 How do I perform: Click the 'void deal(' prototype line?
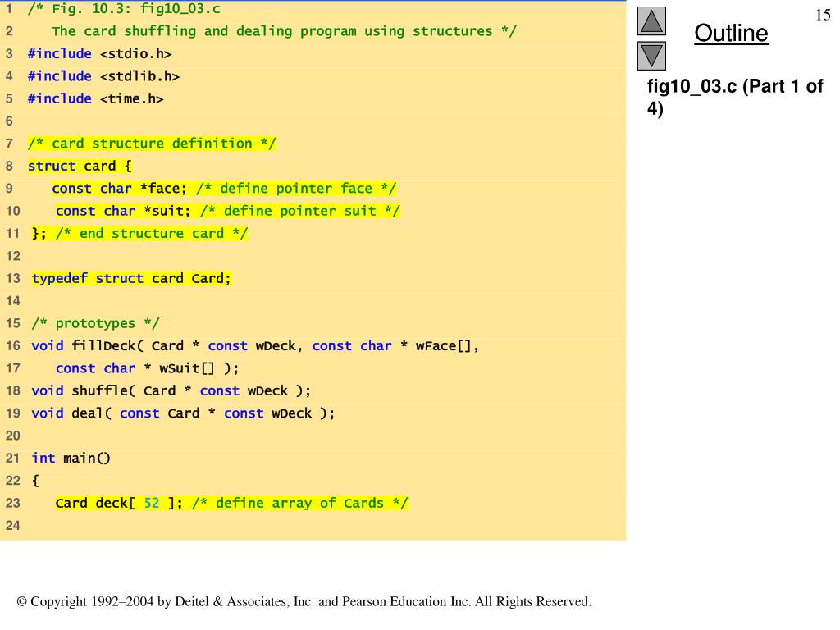click(x=183, y=413)
